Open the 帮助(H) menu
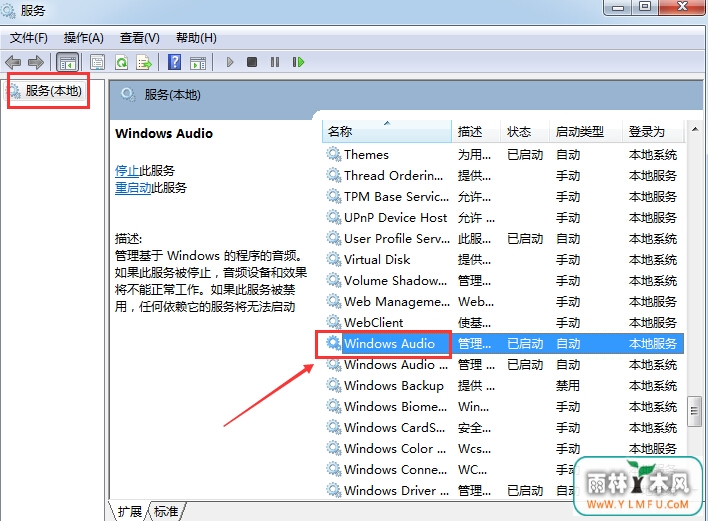This screenshot has width=708, height=521. [x=196, y=38]
